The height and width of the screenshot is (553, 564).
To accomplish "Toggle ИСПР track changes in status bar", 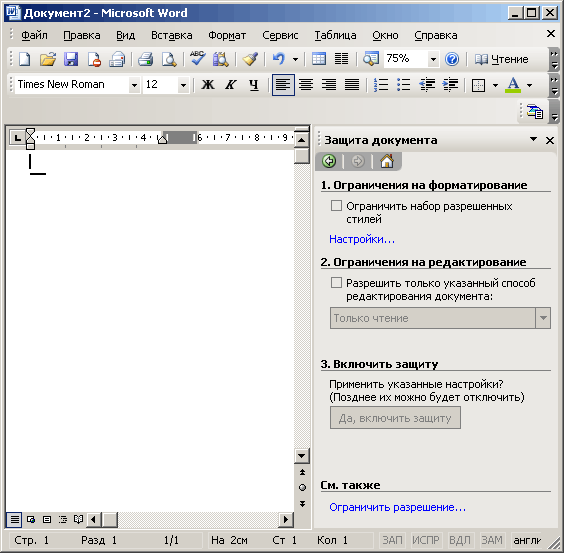I will click(x=426, y=540).
